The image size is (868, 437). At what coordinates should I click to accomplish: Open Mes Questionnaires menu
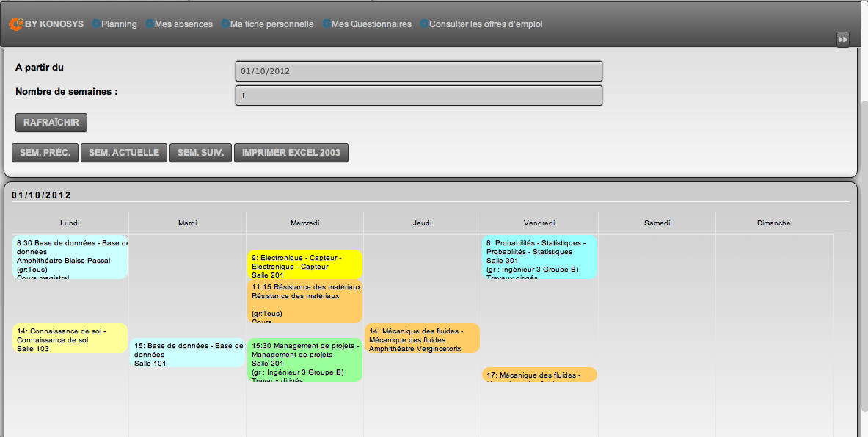[x=371, y=24]
